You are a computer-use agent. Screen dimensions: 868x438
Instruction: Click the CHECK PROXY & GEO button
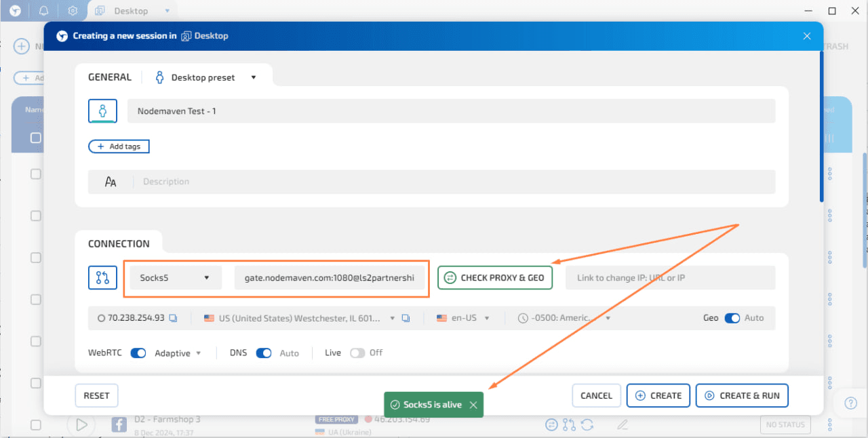(495, 278)
